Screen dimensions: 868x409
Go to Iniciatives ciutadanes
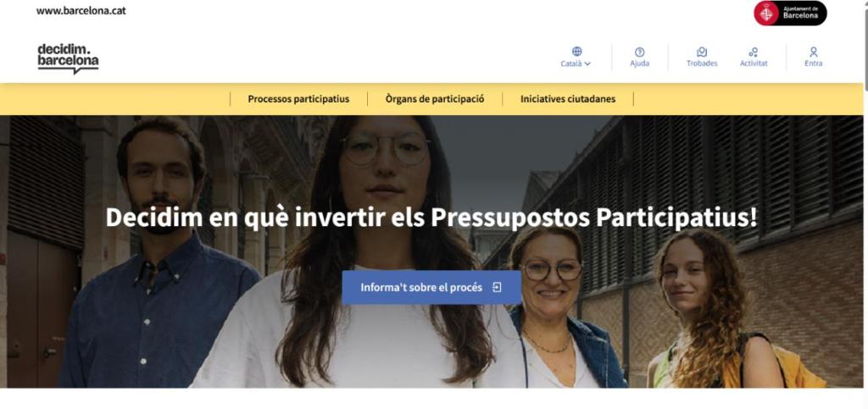568,99
